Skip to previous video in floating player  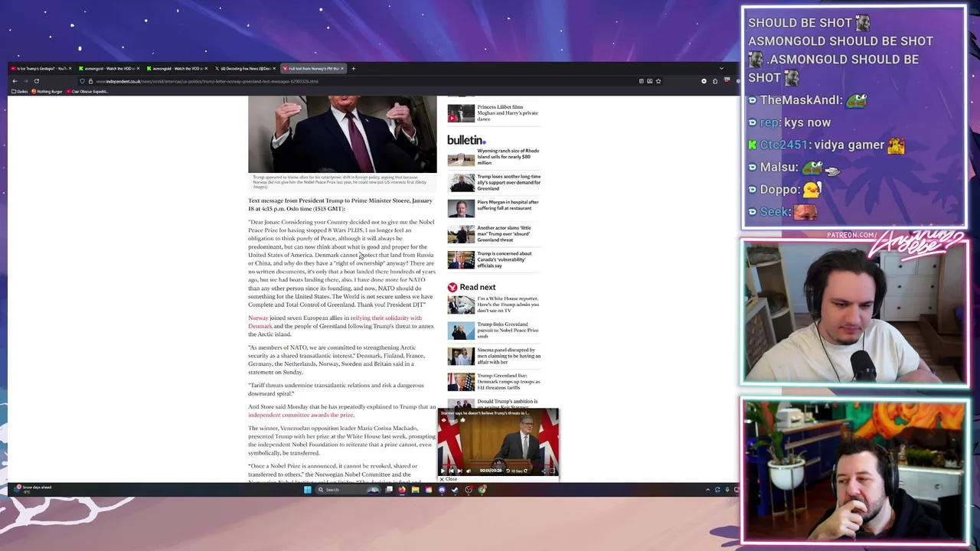click(451, 471)
